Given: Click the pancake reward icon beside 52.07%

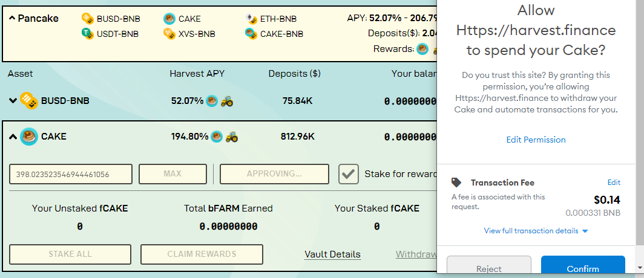Looking at the screenshot, I should pyautogui.click(x=211, y=100).
